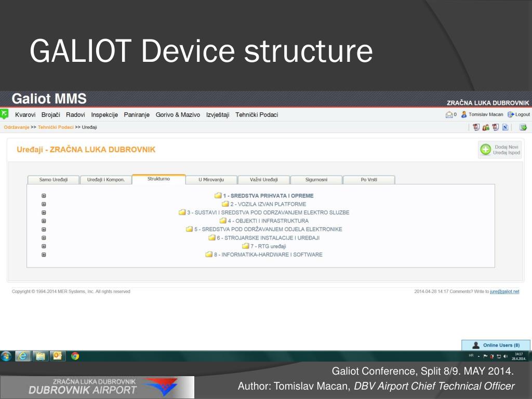Switch to the U Mirovanju tab

tap(211, 179)
